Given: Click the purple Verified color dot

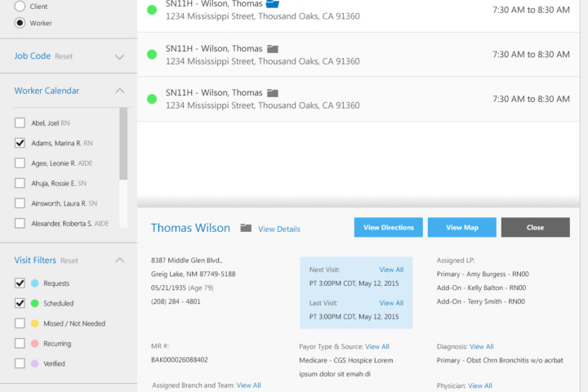Looking at the screenshot, I should tap(34, 363).
